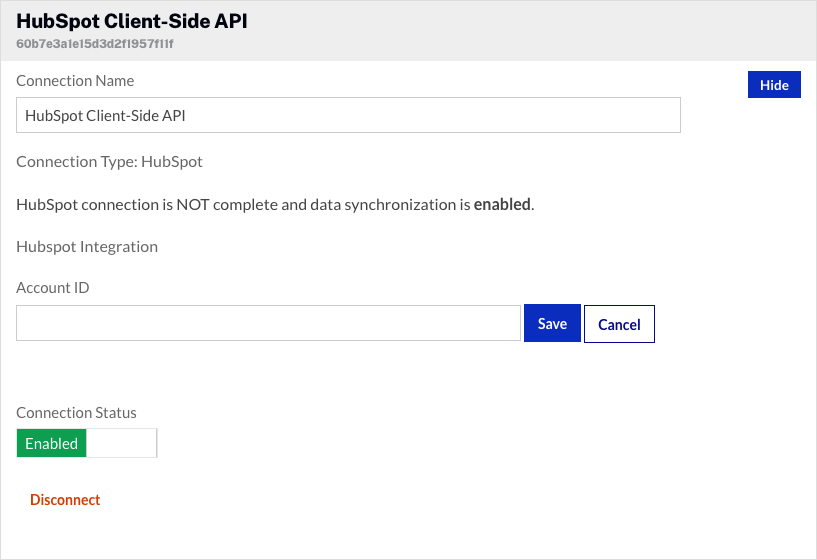Click the bold word enabled in message
The width and height of the screenshot is (817, 560).
502,204
